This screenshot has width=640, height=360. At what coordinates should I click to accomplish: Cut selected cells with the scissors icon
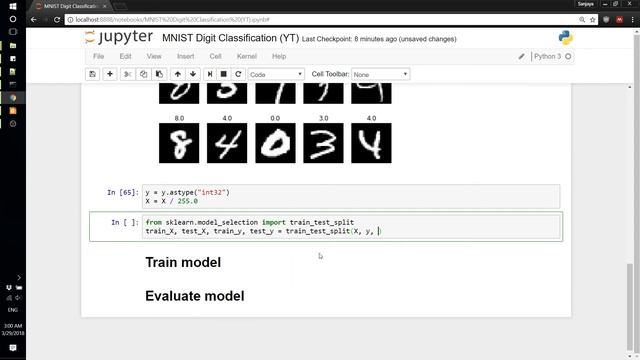(x=128, y=74)
